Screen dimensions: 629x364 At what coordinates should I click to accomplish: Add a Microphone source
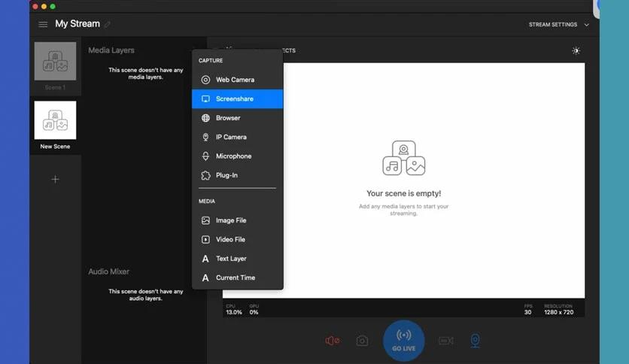point(233,156)
